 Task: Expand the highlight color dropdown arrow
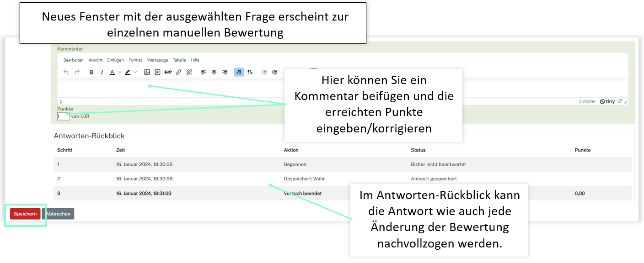135,72
